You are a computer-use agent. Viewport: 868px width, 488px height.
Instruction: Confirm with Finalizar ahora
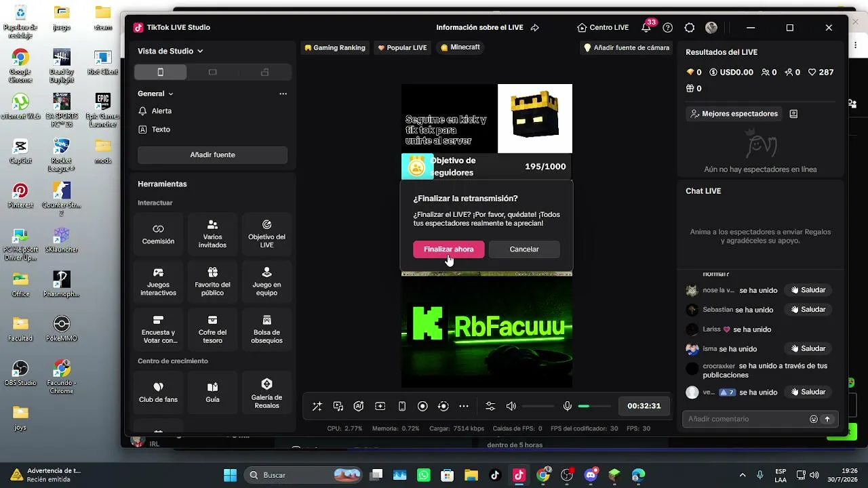point(449,249)
